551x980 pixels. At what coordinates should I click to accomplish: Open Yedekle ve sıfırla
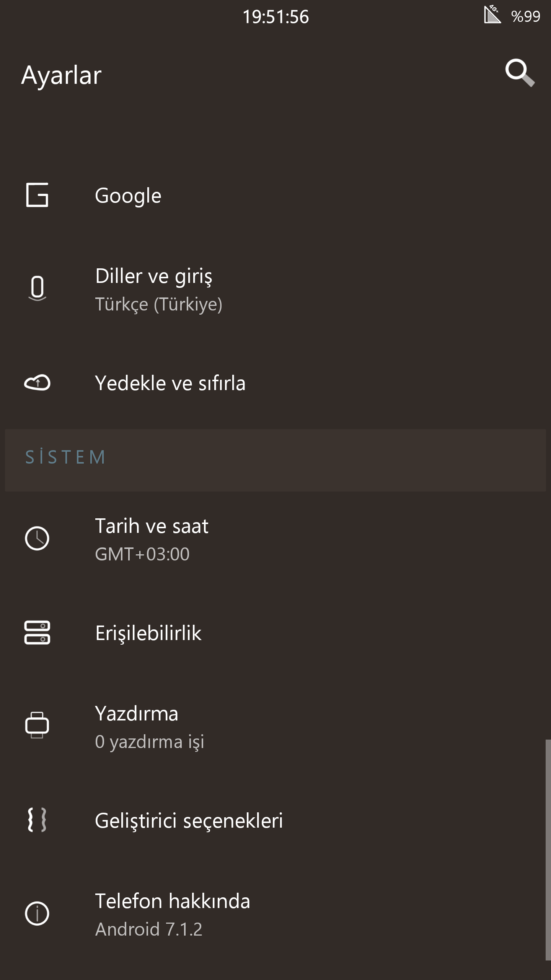click(x=275, y=383)
